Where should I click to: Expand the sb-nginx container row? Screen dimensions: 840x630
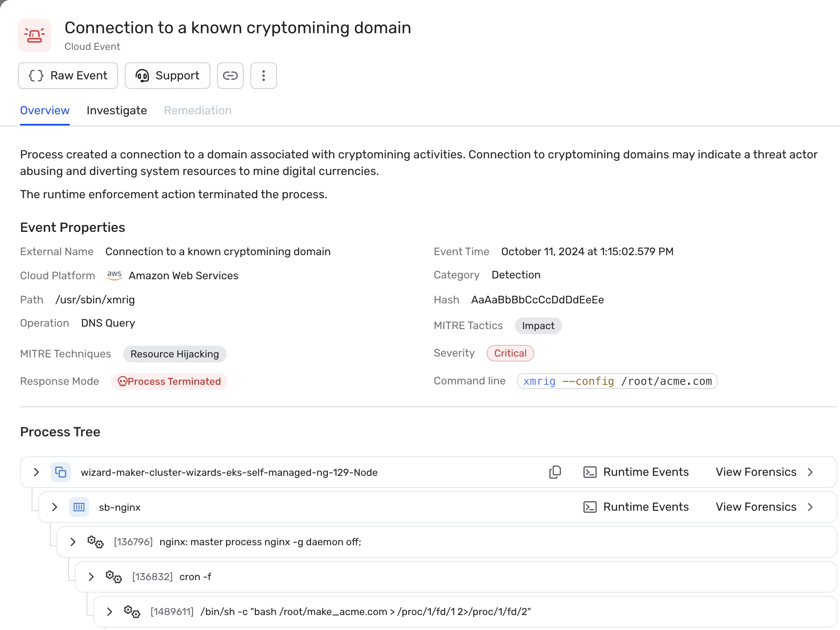coord(54,507)
